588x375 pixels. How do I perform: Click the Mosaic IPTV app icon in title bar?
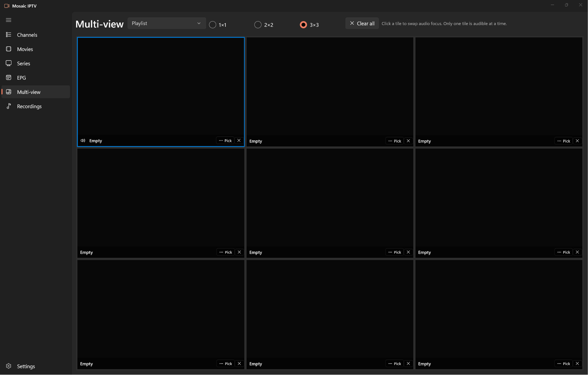tap(6, 6)
